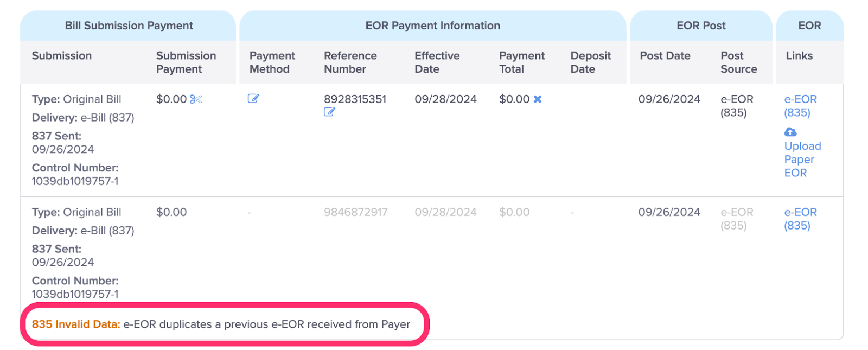Screen dimensions: 868x350
Task: Click the greyed reference number 9846872917
Action: [x=355, y=212]
